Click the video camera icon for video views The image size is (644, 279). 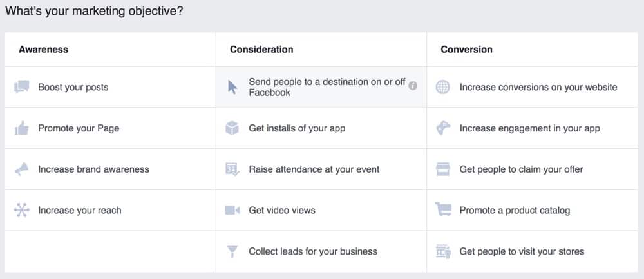point(232,210)
